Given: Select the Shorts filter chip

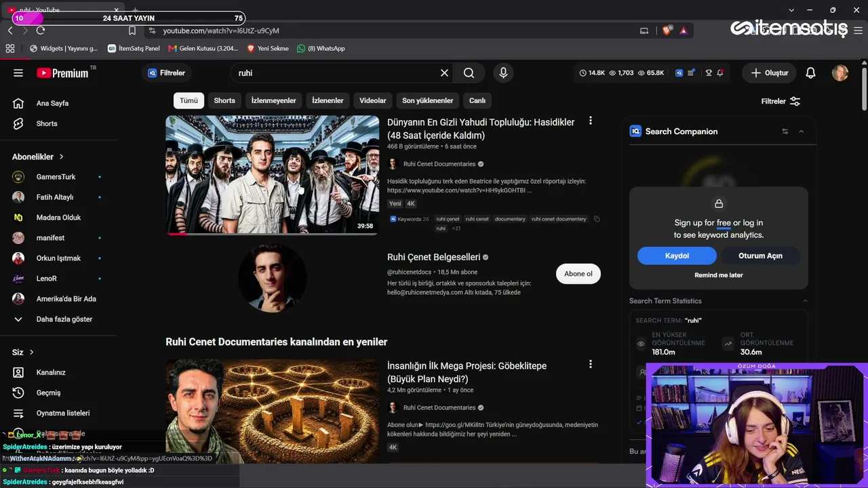Looking at the screenshot, I should 224,100.
